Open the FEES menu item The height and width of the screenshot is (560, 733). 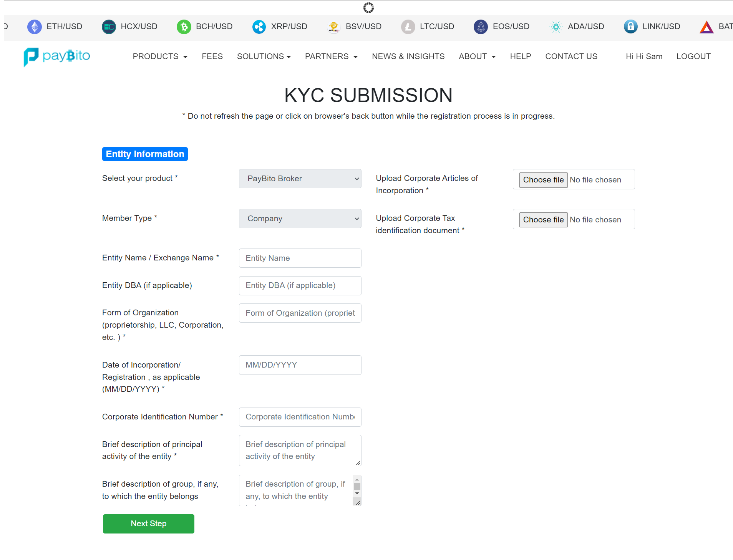coord(212,56)
